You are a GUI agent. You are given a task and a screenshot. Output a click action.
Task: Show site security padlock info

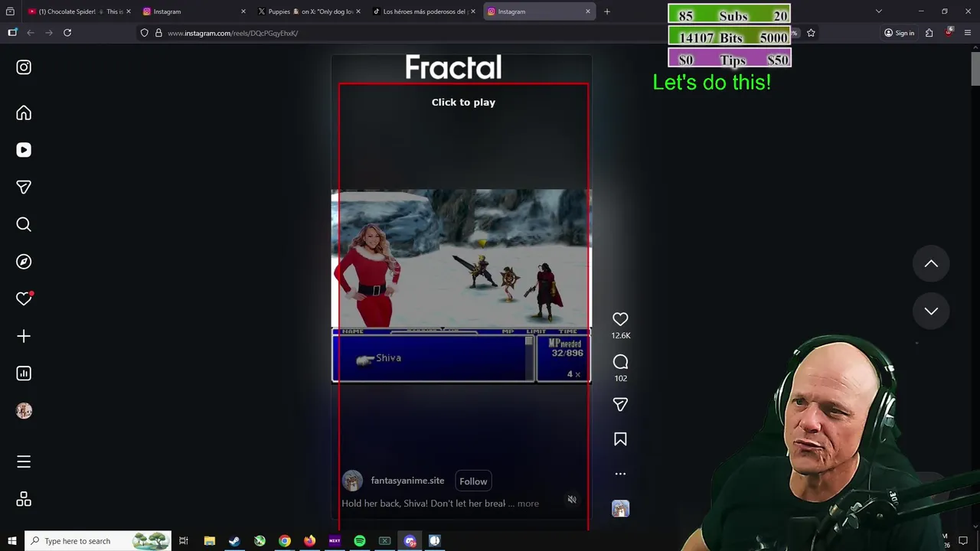pos(158,33)
